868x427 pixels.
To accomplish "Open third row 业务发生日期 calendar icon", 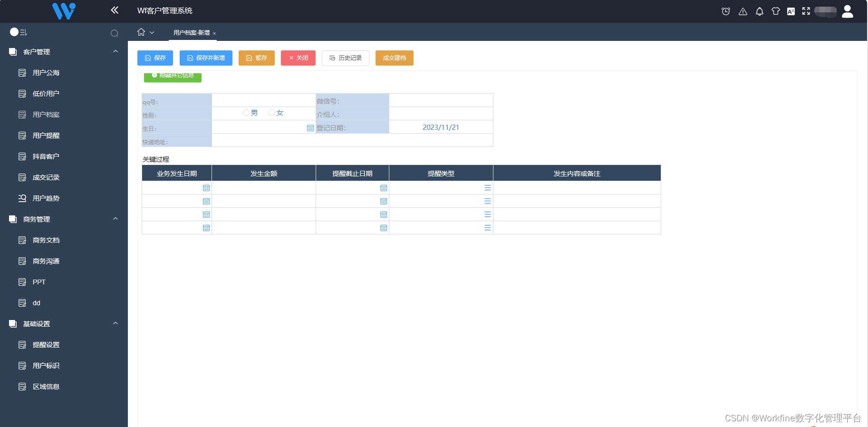I will (206, 214).
